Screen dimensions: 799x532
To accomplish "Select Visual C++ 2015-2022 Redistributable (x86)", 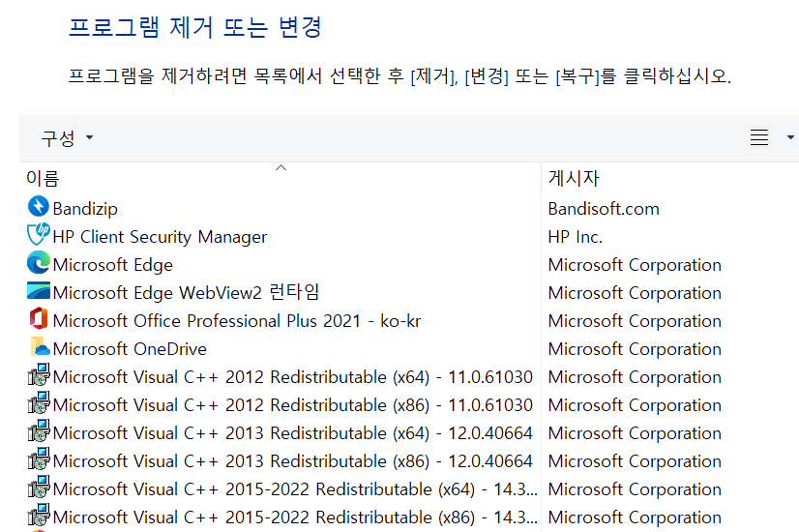I will pyautogui.click(x=295, y=517).
